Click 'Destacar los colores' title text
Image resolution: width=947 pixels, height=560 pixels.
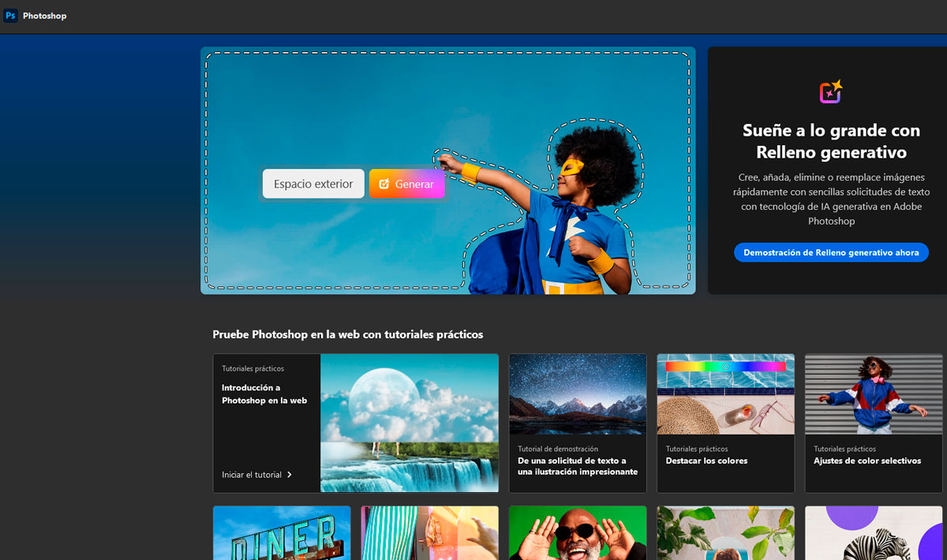(x=706, y=461)
